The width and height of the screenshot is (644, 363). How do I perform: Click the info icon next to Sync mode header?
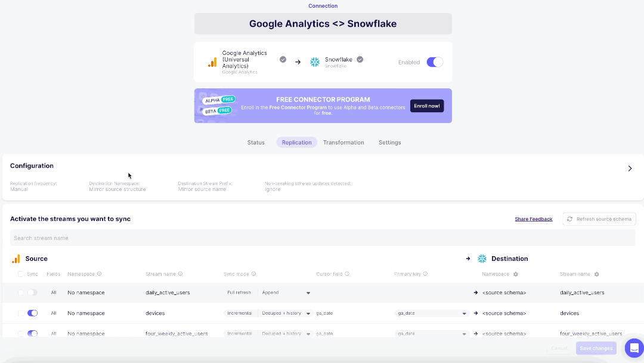(x=253, y=274)
